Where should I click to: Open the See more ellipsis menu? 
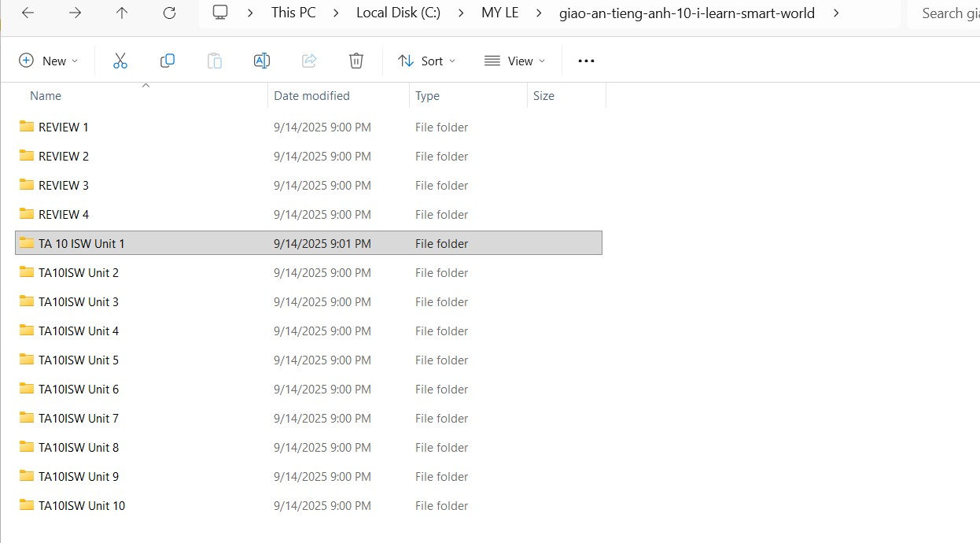point(586,61)
